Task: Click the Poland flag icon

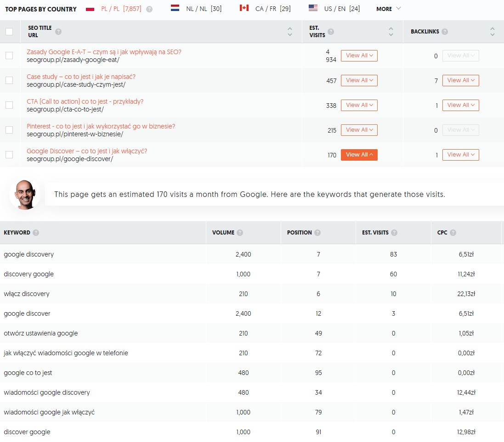Action: coord(90,9)
